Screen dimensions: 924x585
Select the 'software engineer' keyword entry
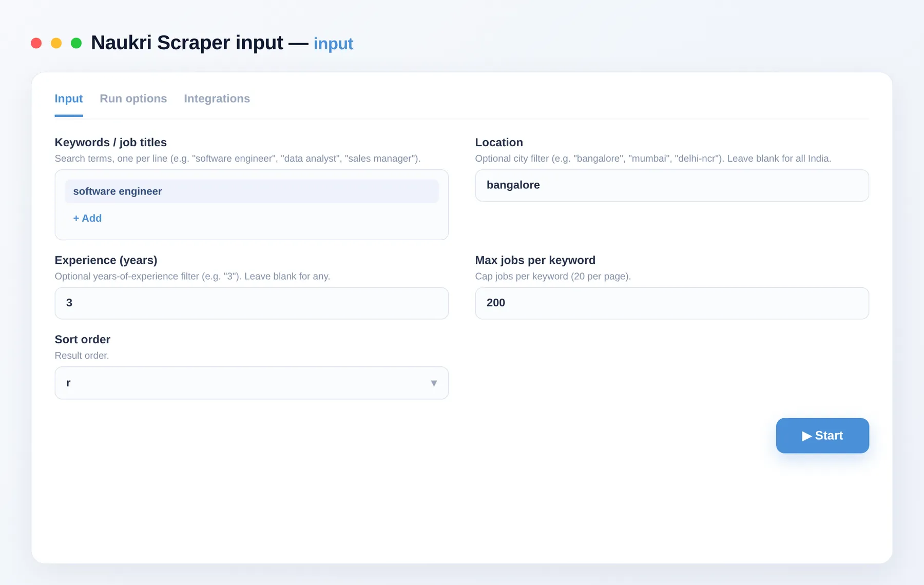pyautogui.click(x=252, y=191)
